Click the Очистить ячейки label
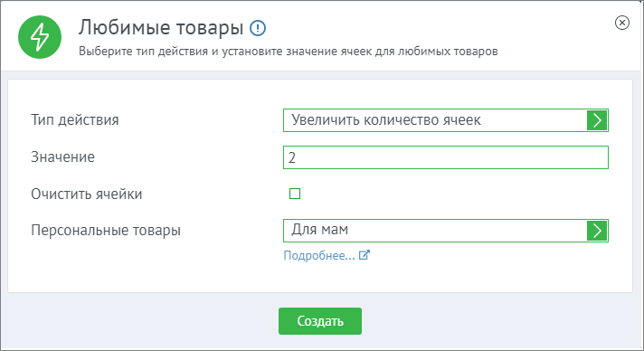Viewport: 644px width, 351px height. [87, 194]
